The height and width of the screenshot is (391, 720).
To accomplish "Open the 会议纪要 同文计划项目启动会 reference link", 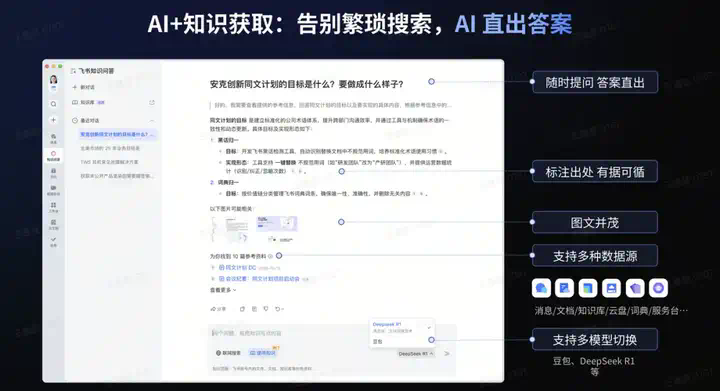I will (259, 279).
